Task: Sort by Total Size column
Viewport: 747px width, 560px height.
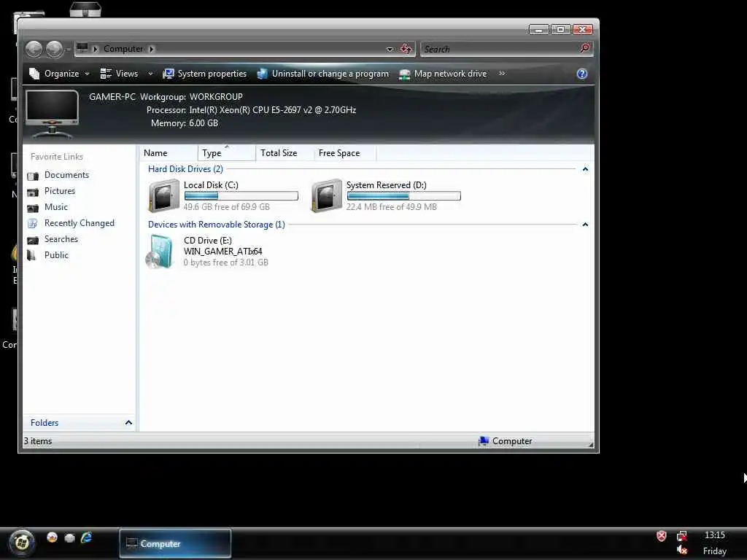Action: pyautogui.click(x=285, y=153)
